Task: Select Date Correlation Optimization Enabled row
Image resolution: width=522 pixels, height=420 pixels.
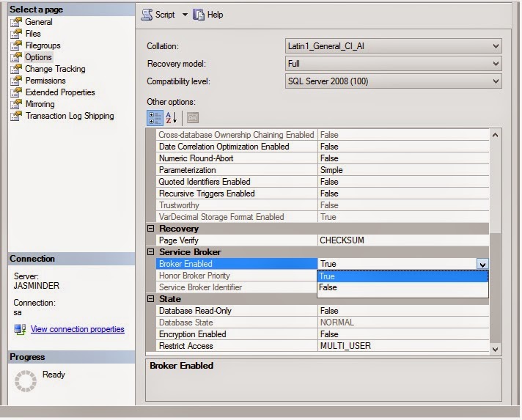Action: 323,147
